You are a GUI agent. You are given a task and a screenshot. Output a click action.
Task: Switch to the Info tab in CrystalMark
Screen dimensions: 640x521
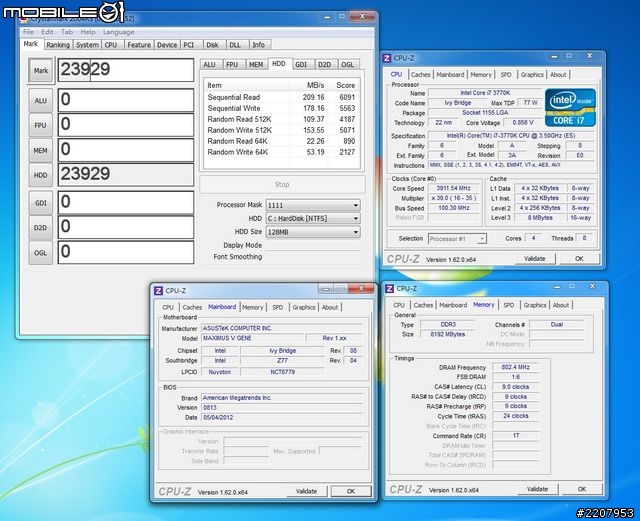click(258, 45)
